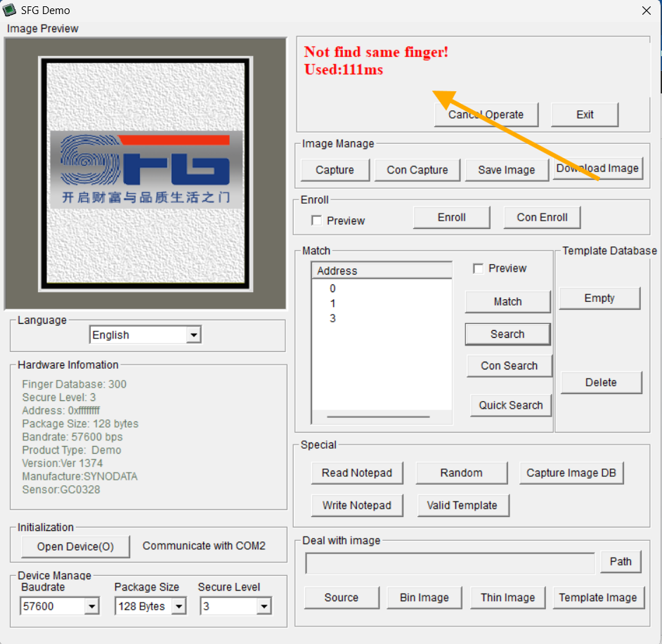Click 'Bandrate: 57600 bps' info line
662x644 pixels.
coord(72,438)
